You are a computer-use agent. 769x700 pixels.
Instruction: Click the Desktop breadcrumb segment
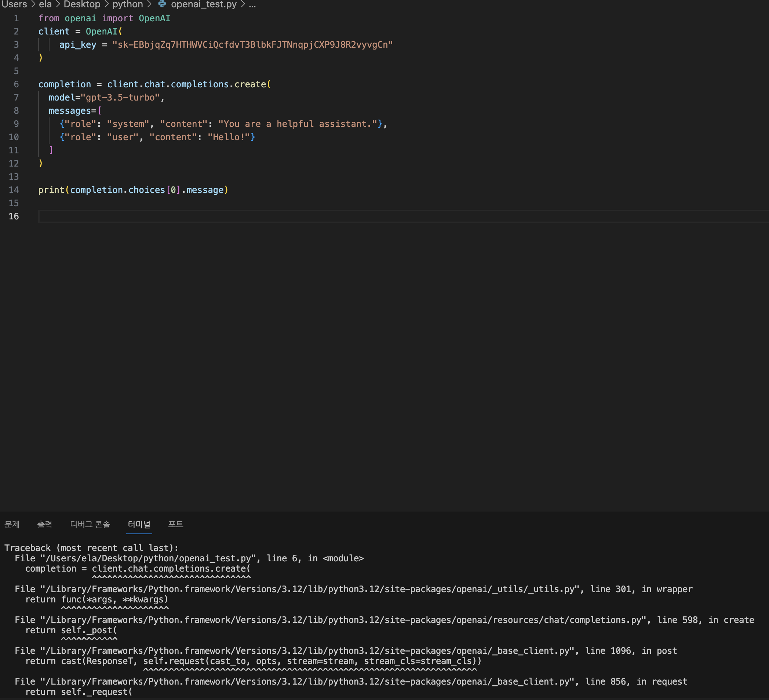pos(82,4)
